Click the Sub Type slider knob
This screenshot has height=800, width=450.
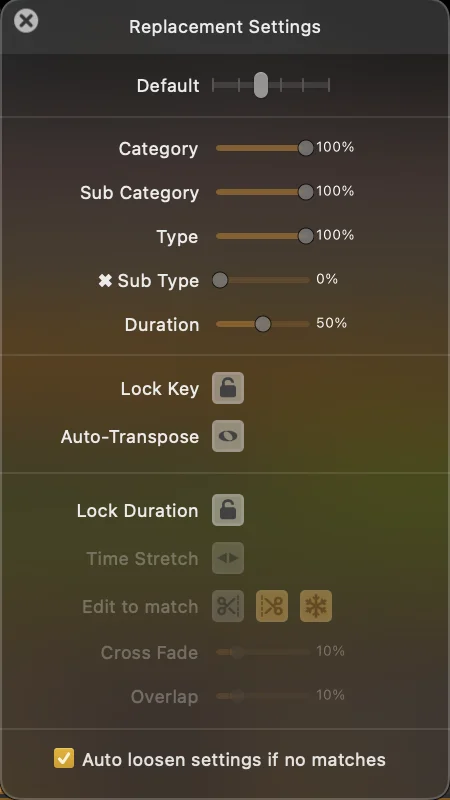tap(220, 280)
